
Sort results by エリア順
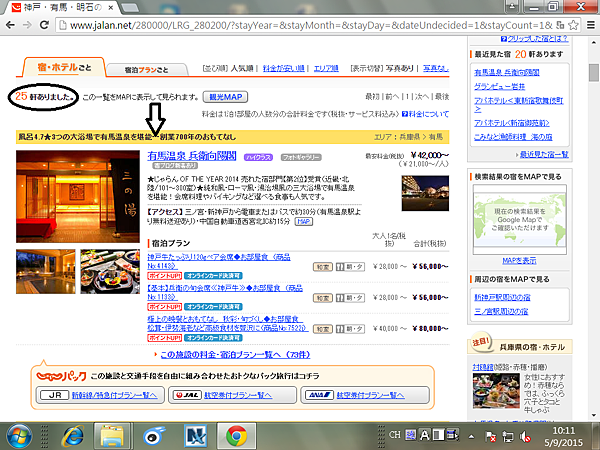point(326,68)
